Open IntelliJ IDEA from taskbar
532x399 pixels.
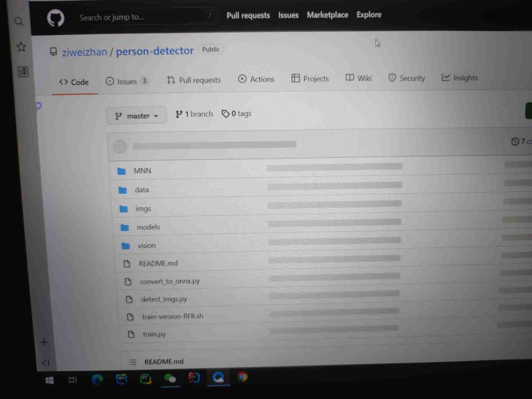(194, 378)
